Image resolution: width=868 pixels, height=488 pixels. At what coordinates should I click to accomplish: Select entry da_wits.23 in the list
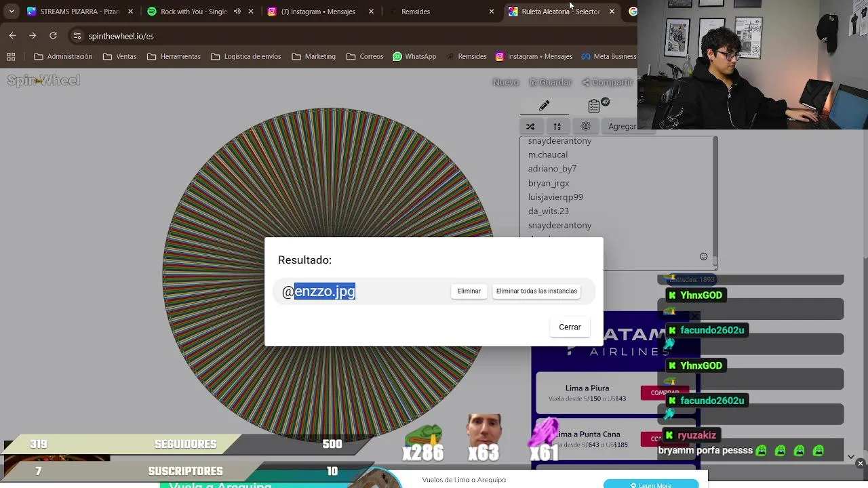pos(548,211)
